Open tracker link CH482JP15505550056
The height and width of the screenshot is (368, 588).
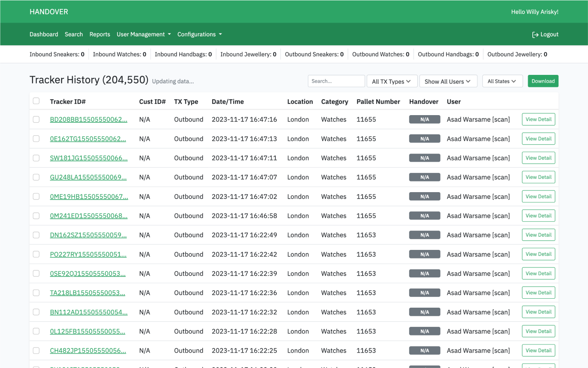[x=88, y=350]
